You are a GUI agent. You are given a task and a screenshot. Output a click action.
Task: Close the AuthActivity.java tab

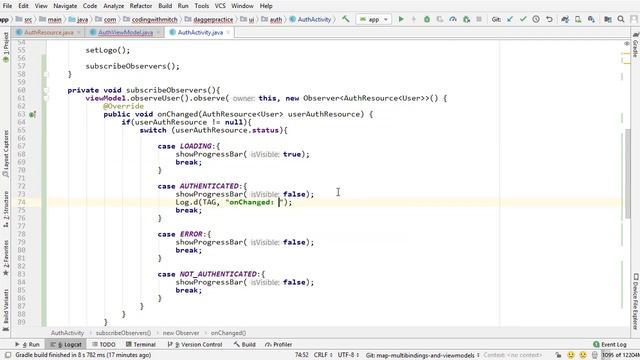click(x=228, y=32)
